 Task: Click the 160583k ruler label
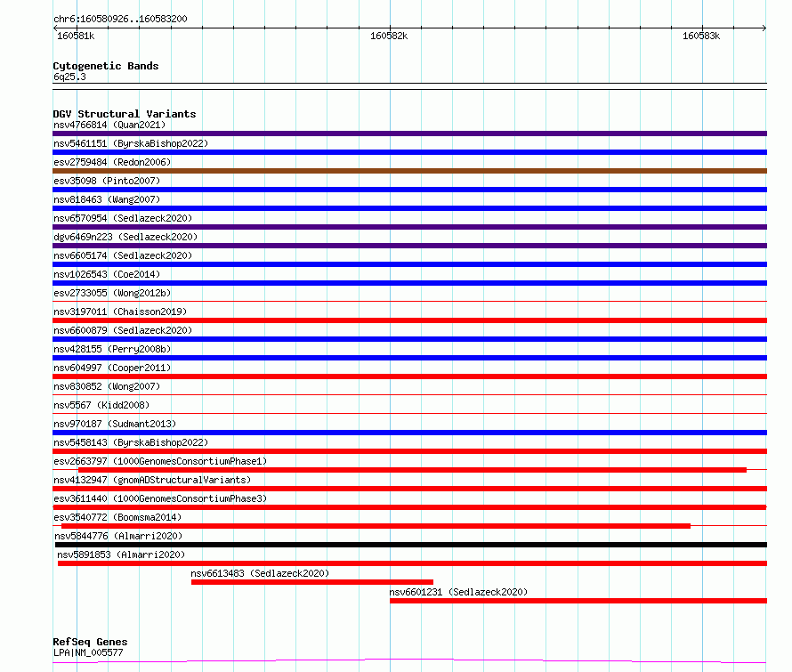coord(701,36)
